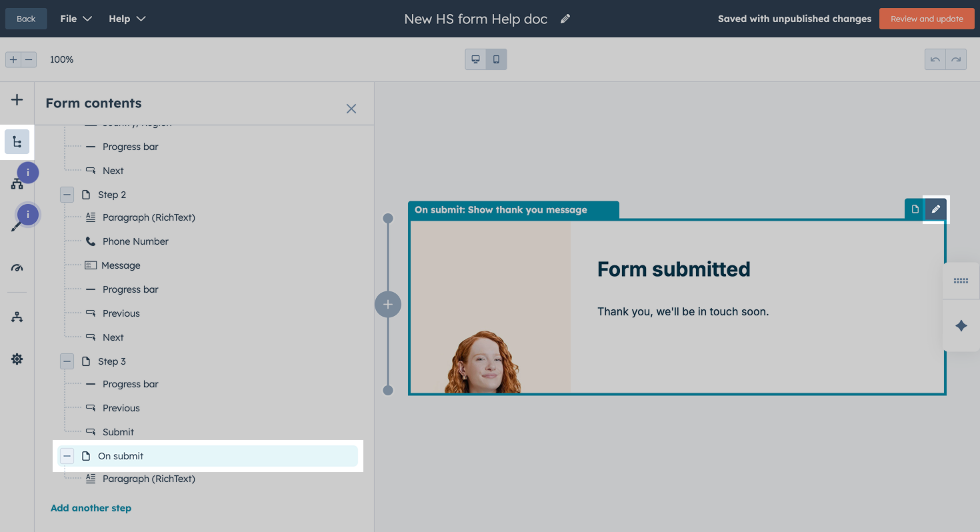The image size is (980, 532).
Task: Collapse the On submit section
Action: (x=67, y=455)
